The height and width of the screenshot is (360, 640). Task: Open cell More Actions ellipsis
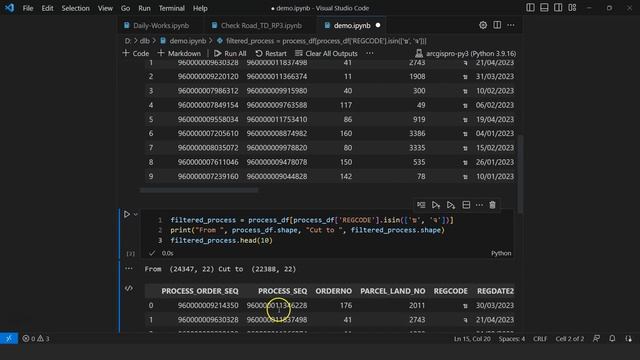point(479,205)
